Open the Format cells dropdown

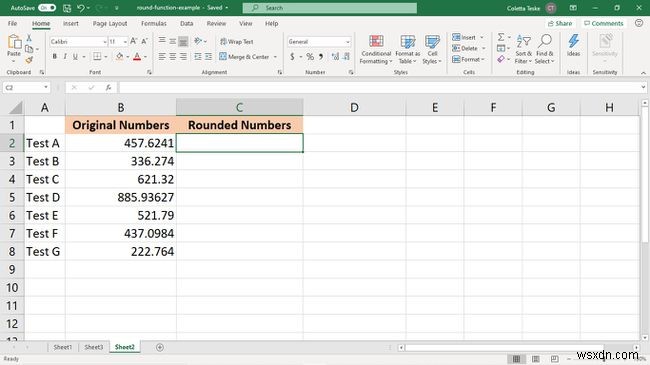tap(468, 59)
